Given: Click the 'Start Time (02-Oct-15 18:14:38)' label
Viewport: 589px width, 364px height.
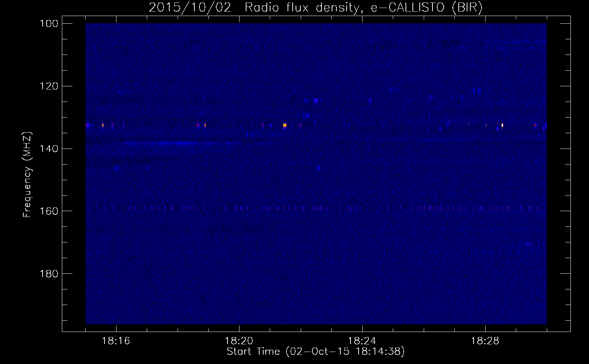Looking at the screenshot, I should [316, 352].
